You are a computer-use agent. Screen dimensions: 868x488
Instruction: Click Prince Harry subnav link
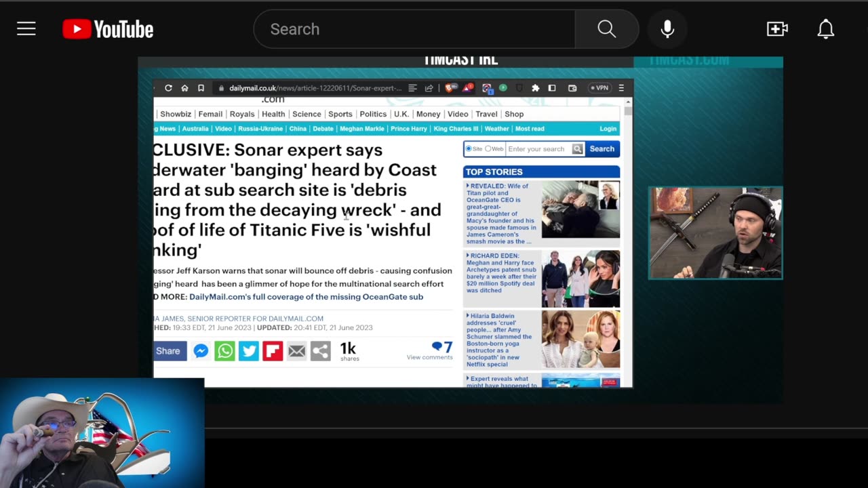pyautogui.click(x=409, y=129)
